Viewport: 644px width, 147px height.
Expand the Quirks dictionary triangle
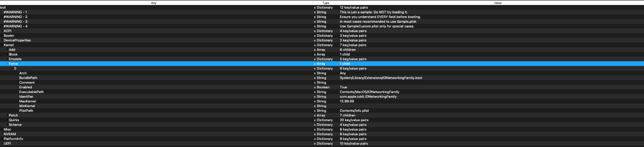point(7,120)
